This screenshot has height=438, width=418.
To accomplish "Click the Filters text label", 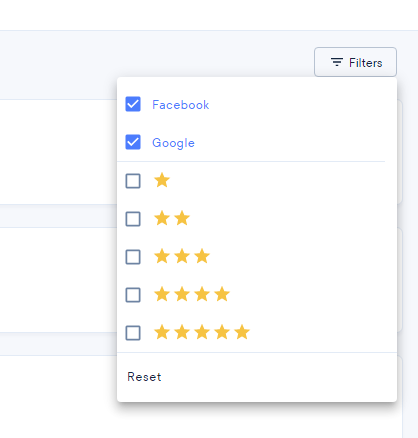I will coord(366,63).
